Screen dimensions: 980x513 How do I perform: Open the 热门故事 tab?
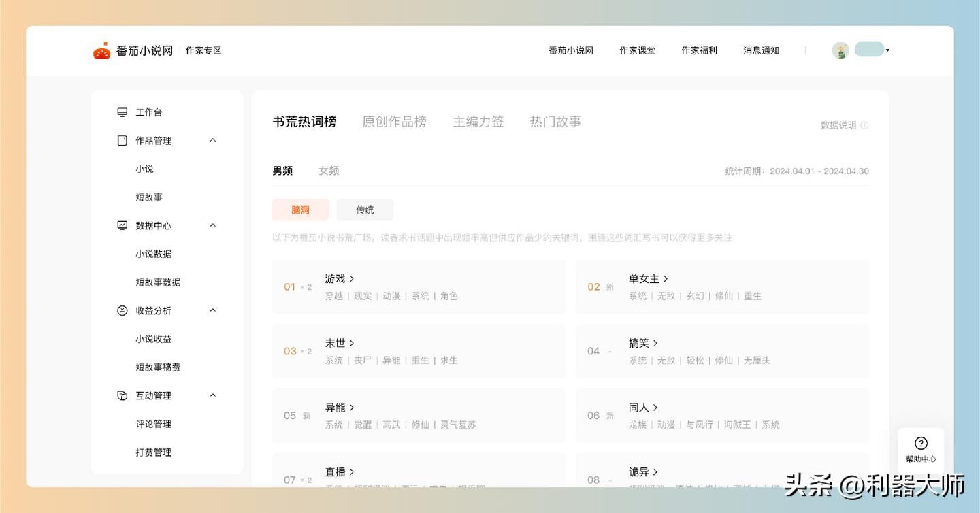pyautogui.click(x=555, y=122)
